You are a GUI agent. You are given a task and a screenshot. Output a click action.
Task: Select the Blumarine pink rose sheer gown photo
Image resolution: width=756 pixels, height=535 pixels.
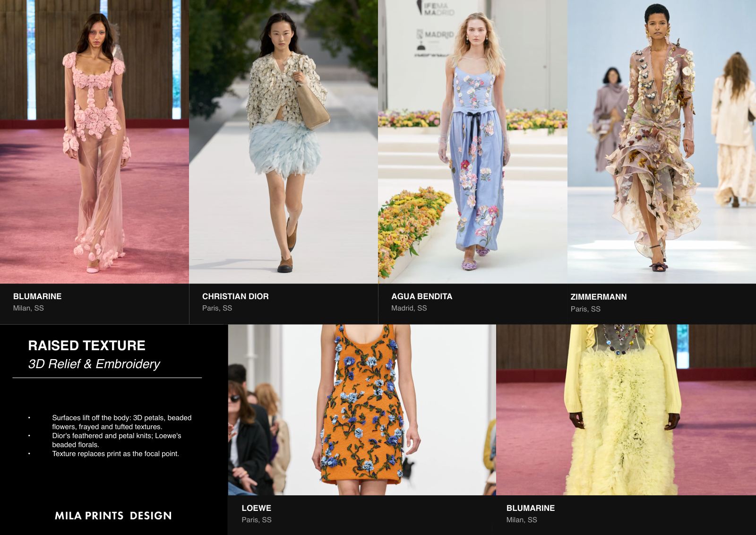pyautogui.click(x=94, y=142)
